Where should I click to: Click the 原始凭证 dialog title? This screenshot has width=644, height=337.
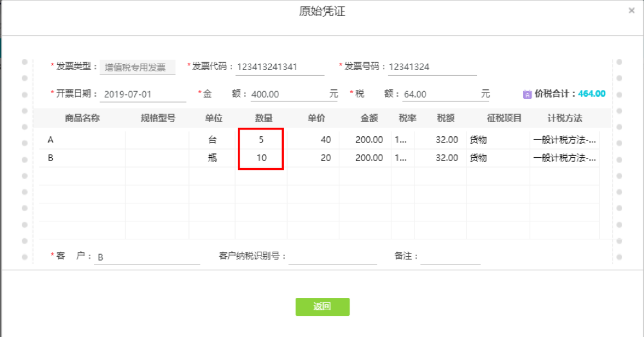tap(322, 11)
